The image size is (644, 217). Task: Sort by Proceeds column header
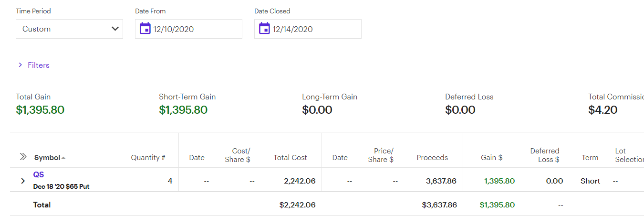[x=432, y=158]
